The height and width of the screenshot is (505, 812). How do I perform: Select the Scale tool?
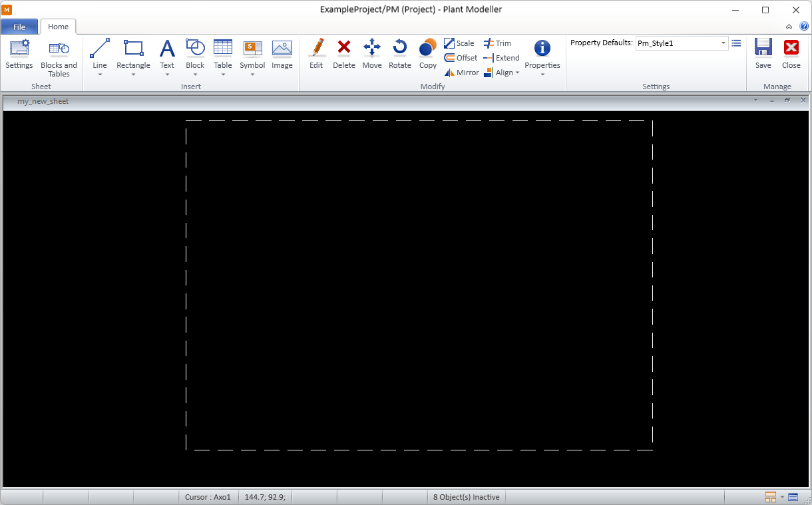tap(459, 43)
